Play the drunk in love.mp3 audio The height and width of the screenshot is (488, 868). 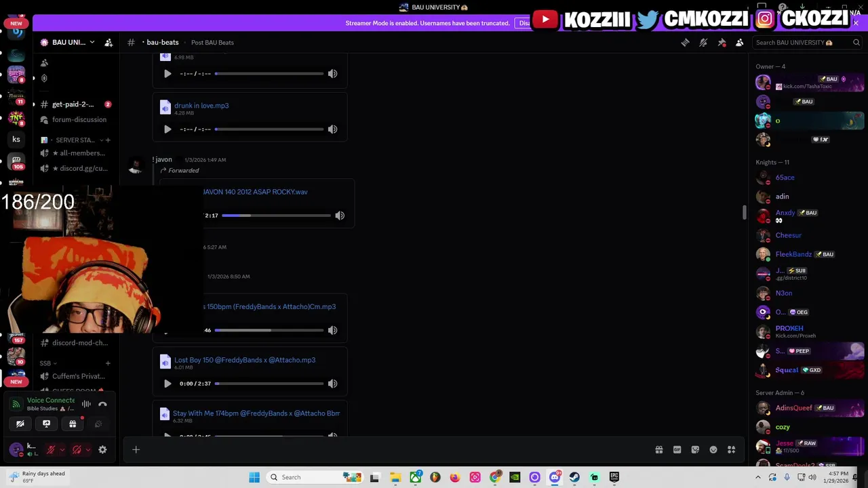(167, 129)
